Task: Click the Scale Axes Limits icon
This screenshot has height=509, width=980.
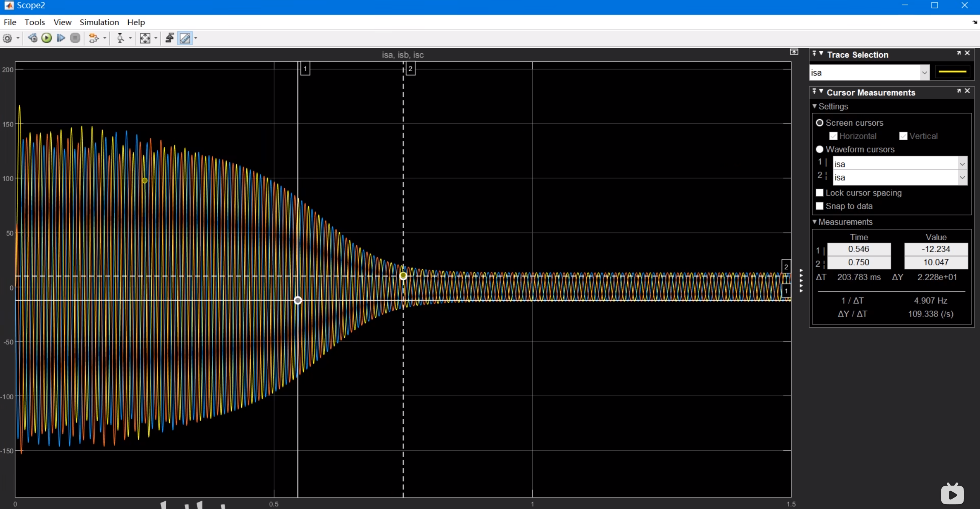Action: click(x=145, y=38)
